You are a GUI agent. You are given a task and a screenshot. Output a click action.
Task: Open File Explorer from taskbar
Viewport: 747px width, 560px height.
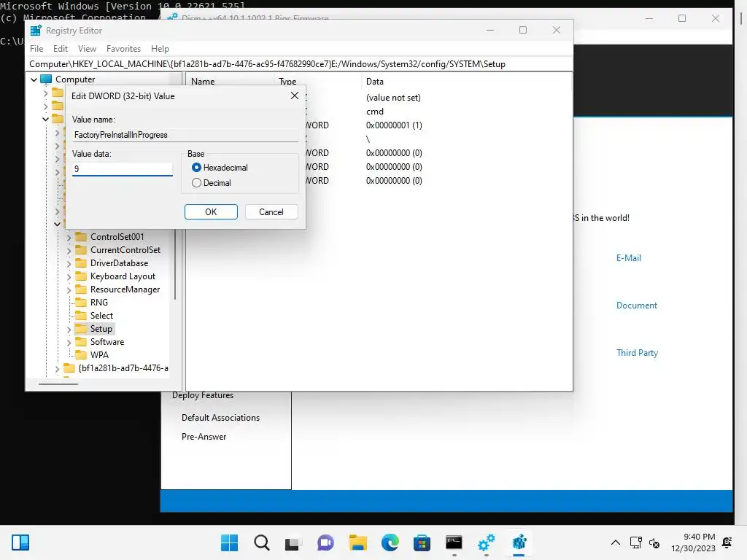357,542
